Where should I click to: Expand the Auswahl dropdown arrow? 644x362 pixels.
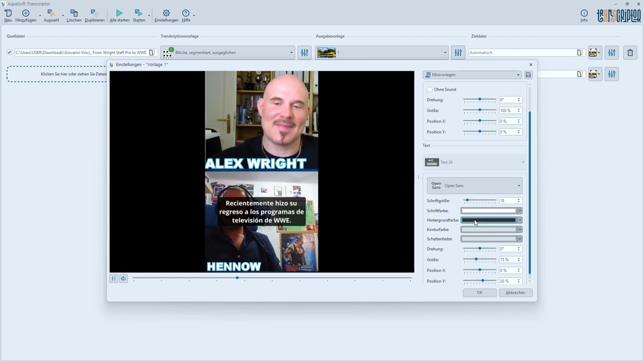(x=63, y=16)
